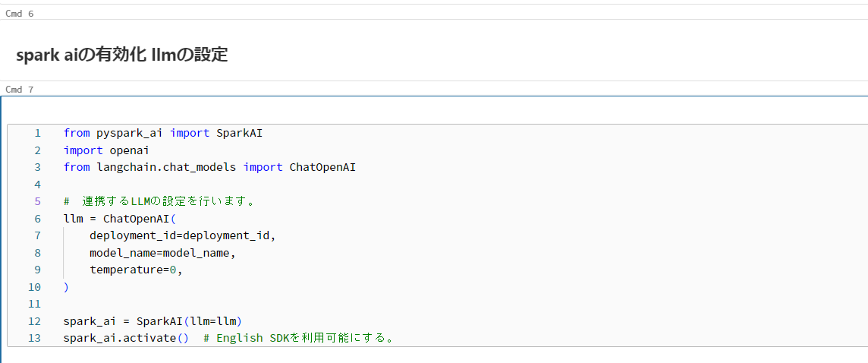
Task: Click line 'spark_ai = SparkAI(llm=llm)'
Action: [153, 321]
